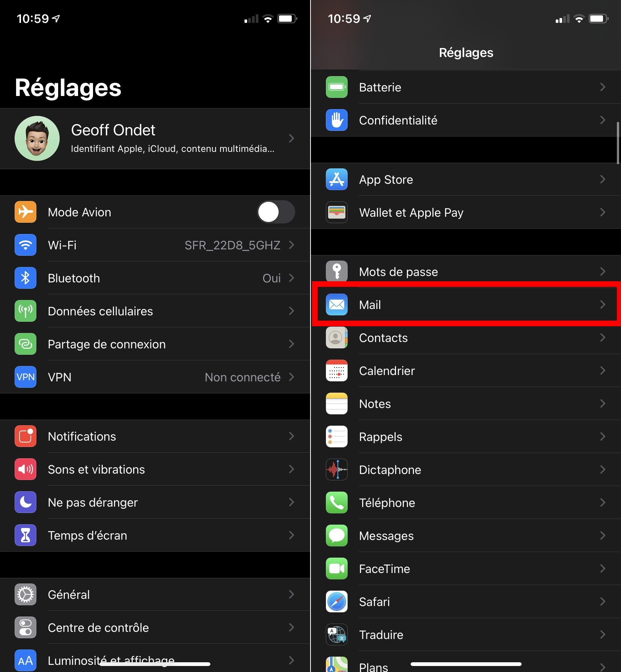Open Wallet et Apple Pay settings
Viewport: 621px width, 672px height.
466,212
